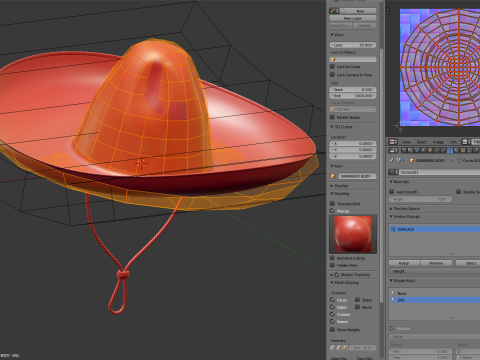Open the Select menu in UV editor
This screenshot has width=480, height=360.
coord(422,142)
